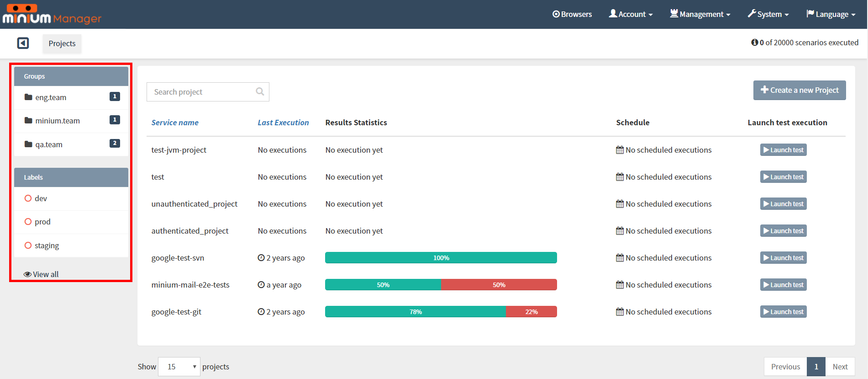Collapse sidebar with the left arrow icon
This screenshot has width=868, height=379.
23,43
